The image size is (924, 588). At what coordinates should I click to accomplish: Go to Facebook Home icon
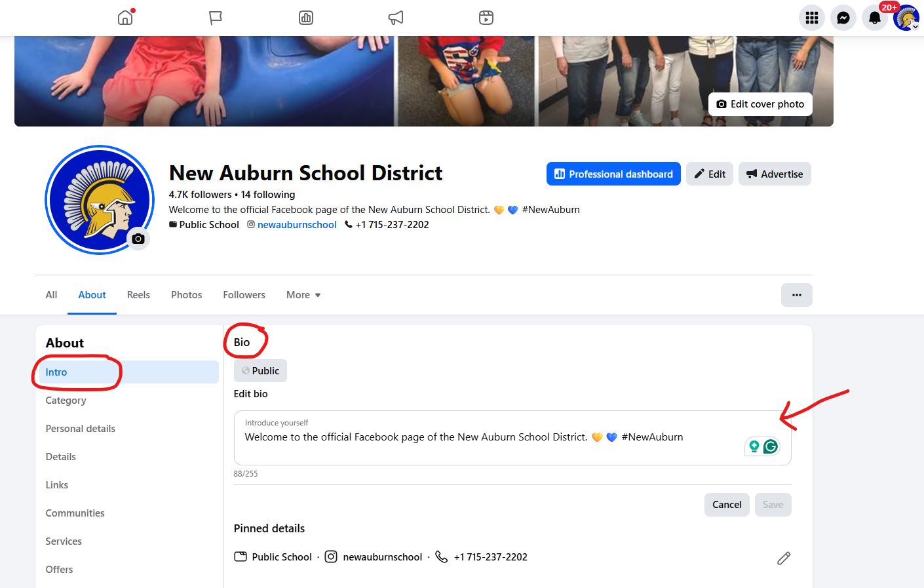[125, 18]
